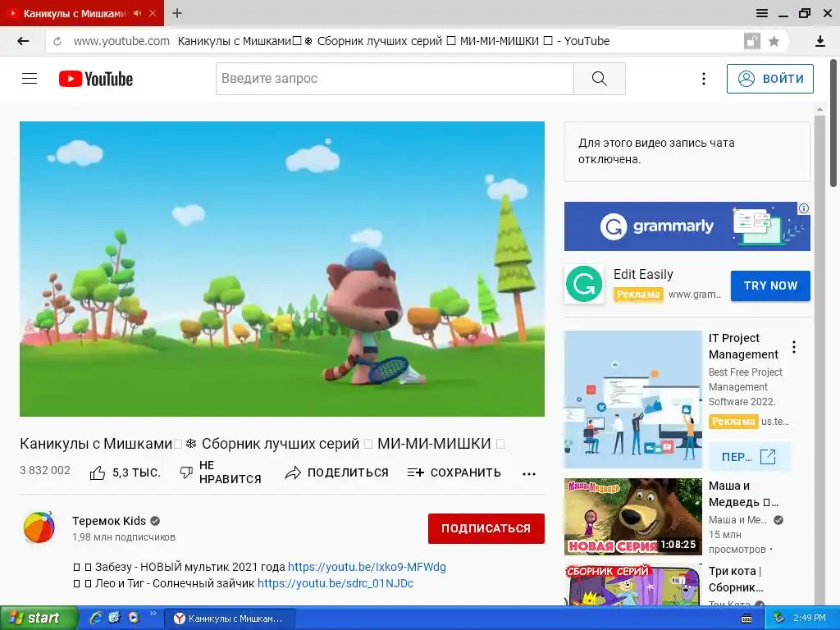Open 'Три кота | Сборник' video title
The image size is (840, 630).
(x=736, y=579)
